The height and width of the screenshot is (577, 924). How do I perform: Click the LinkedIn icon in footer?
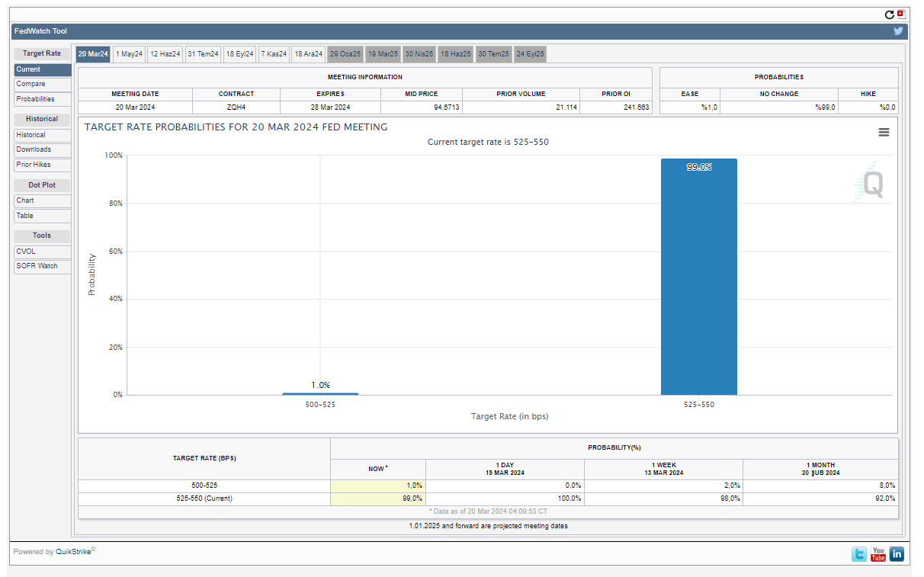897,554
